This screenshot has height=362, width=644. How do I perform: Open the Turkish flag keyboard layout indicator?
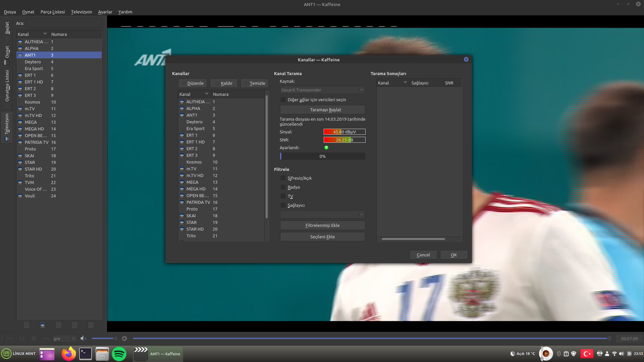click(x=587, y=354)
